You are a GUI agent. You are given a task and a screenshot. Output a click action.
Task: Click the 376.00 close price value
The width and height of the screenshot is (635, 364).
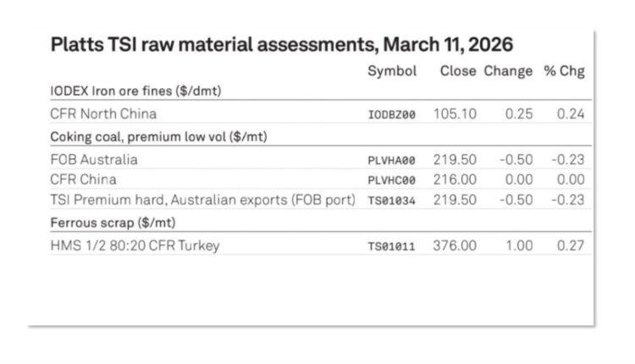[x=456, y=245]
